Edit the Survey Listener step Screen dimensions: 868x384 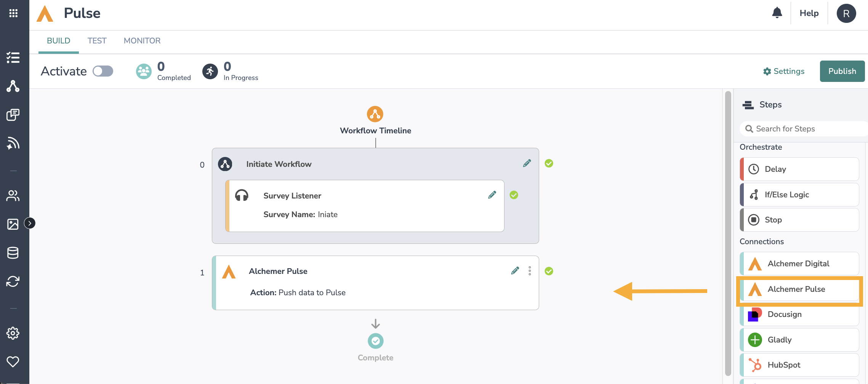coord(492,195)
